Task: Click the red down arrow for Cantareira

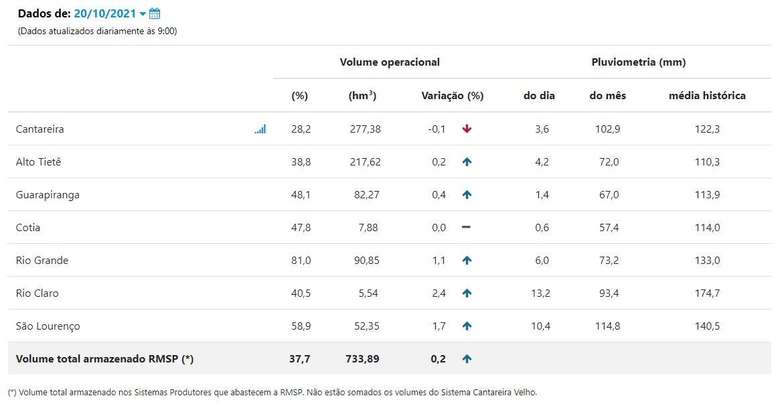Action: [466, 129]
